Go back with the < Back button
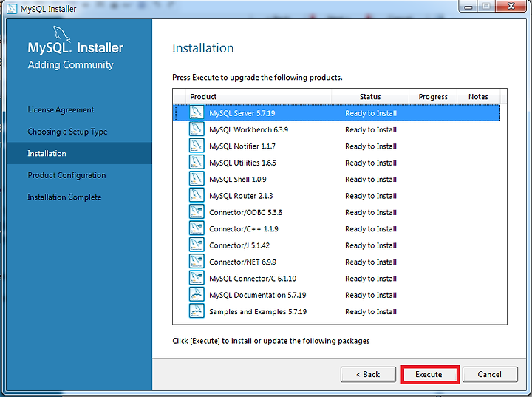 [368, 375]
